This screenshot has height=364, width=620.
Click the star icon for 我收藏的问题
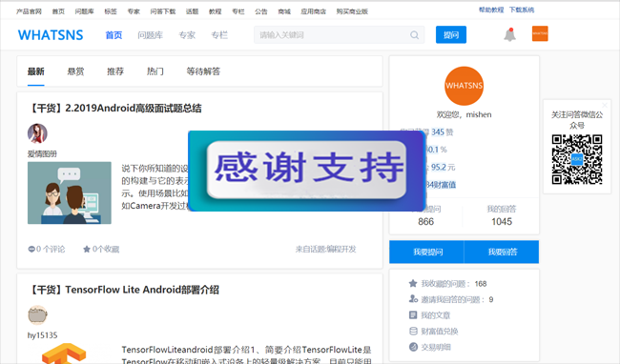click(413, 283)
